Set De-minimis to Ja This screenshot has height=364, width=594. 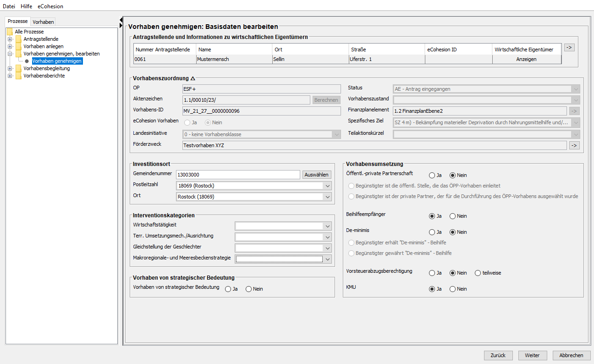coord(432,232)
